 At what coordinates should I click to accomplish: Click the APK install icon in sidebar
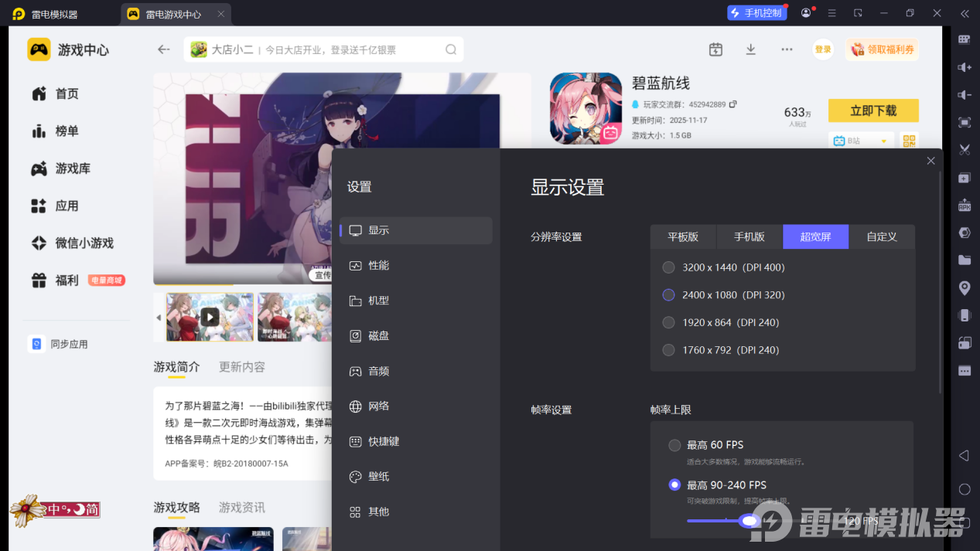(x=965, y=206)
